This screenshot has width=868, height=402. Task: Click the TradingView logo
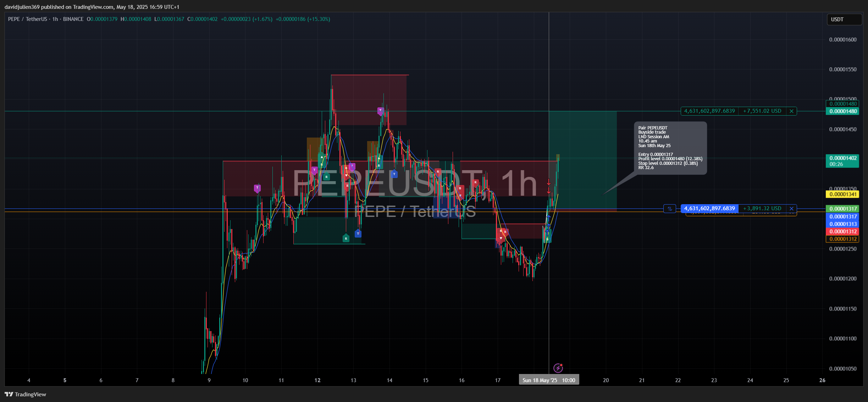[x=25, y=394]
